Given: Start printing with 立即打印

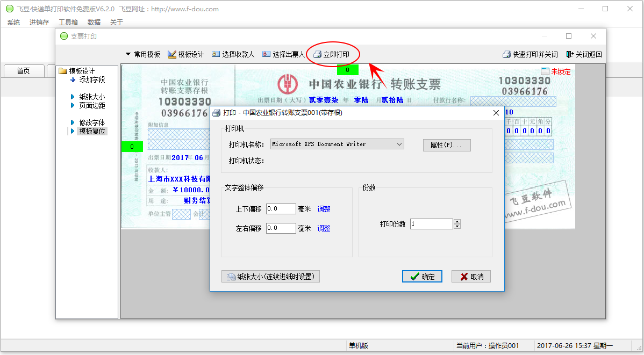Looking at the screenshot, I should (x=332, y=54).
